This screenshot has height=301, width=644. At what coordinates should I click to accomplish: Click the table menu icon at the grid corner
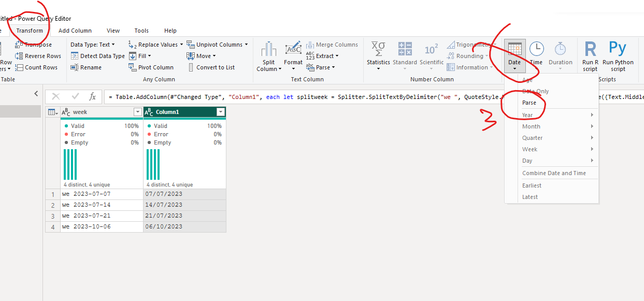pyautogui.click(x=52, y=112)
